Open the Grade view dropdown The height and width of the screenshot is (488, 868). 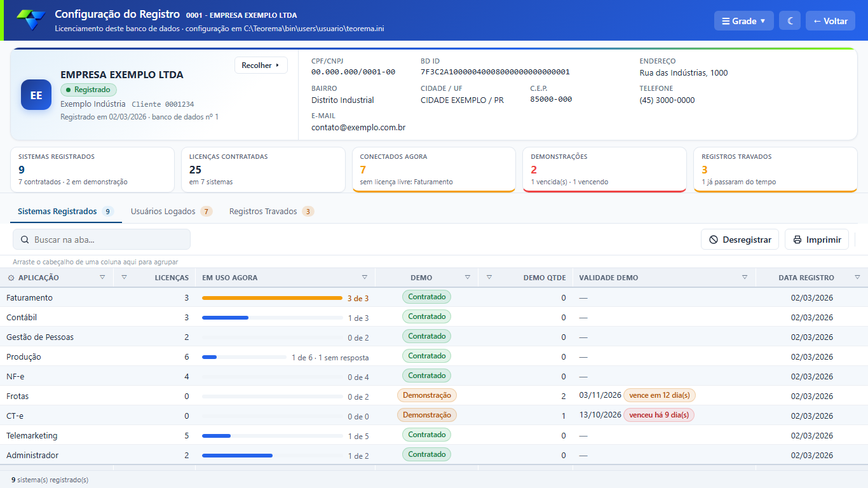[743, 21]
